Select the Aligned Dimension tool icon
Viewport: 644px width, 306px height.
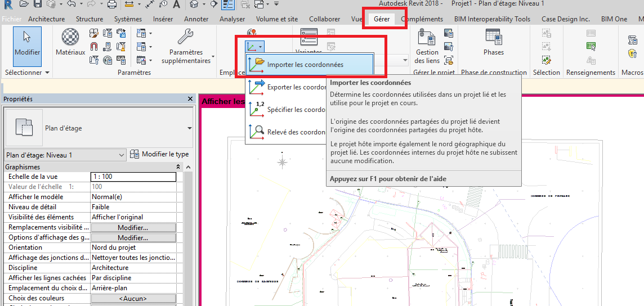click(x=150, y=4)
